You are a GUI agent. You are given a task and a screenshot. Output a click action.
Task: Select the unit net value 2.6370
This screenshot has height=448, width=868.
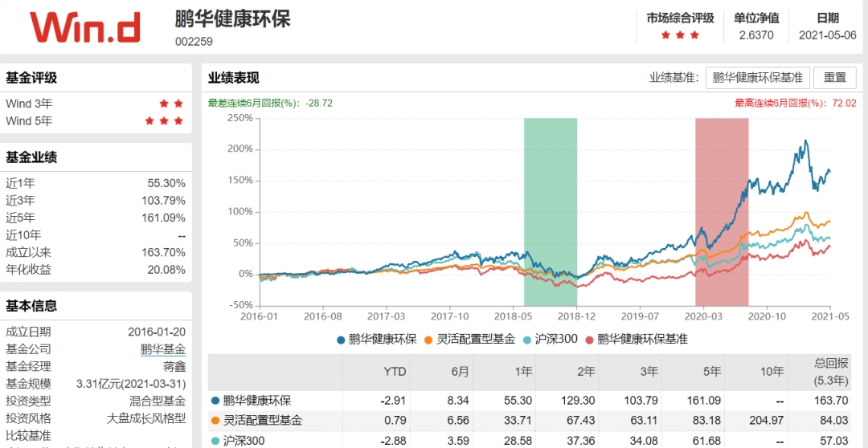click(756, 35)
